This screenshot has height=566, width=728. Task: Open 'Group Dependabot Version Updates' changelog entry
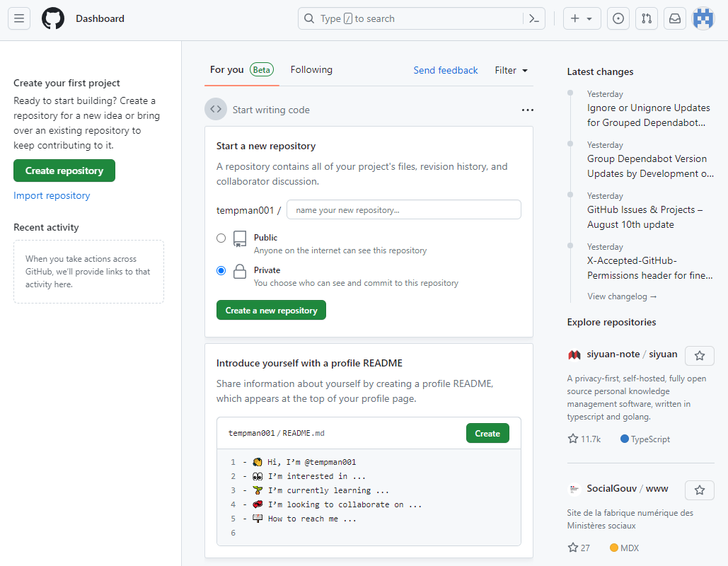click(650, 166)
